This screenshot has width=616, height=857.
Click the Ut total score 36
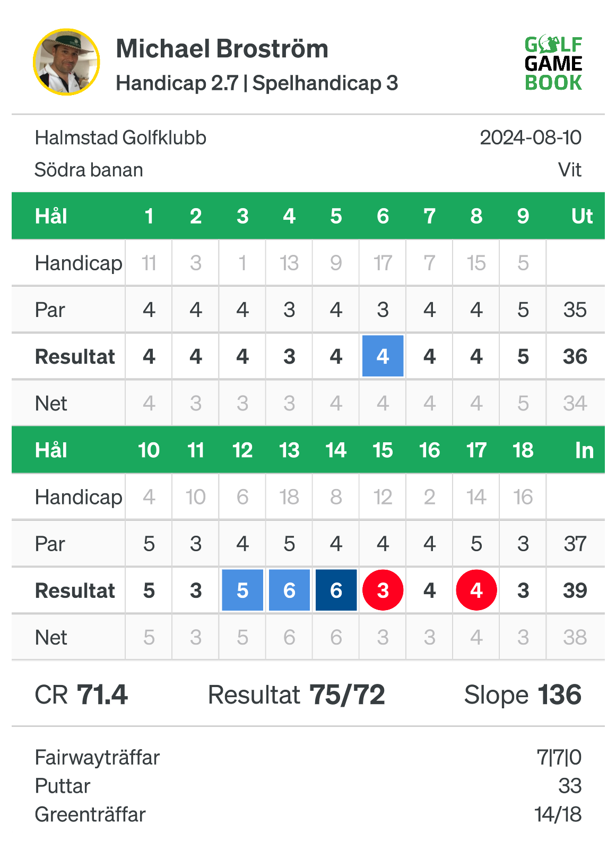click(575, 356)
